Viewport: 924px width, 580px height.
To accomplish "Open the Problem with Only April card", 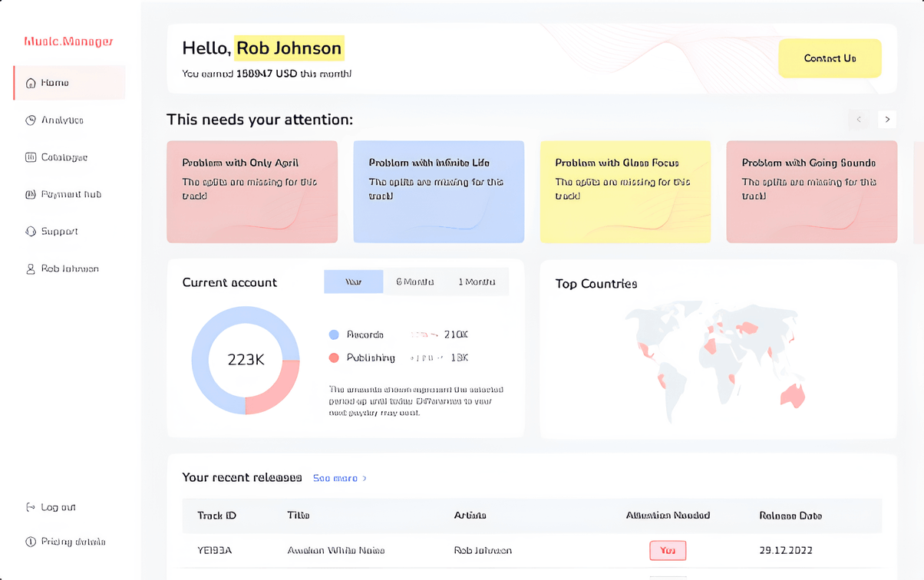I will click(x=252, y=192).
